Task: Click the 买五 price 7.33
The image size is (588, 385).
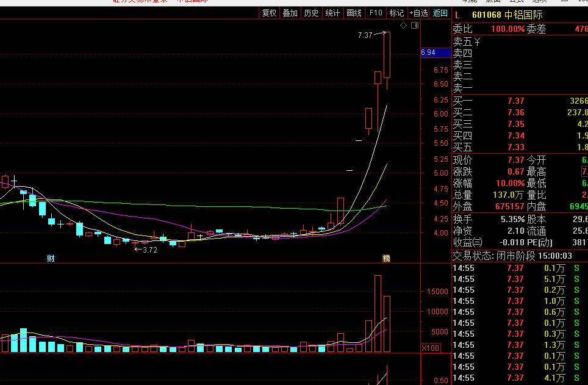Action: coord(515,148)
